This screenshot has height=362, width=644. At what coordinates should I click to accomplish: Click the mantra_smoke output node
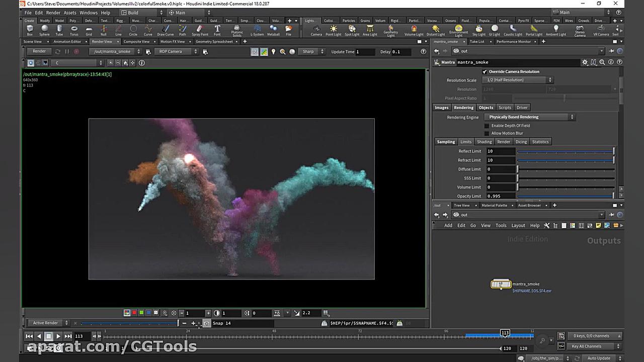pyautogui.click(x=501, y=285)
